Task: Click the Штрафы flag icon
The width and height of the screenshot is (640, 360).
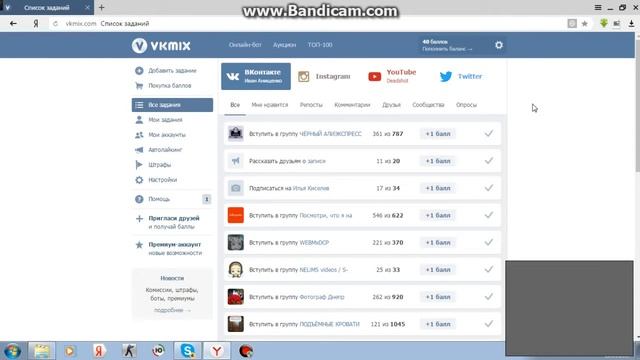Action: pyautogui.click(x=139, y=165)
